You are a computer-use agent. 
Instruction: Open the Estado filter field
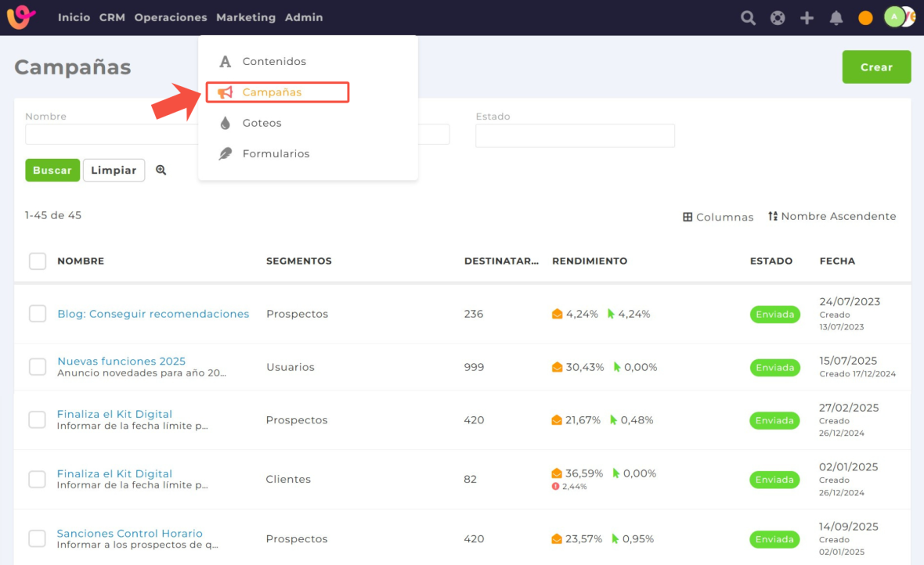point(575,135)
